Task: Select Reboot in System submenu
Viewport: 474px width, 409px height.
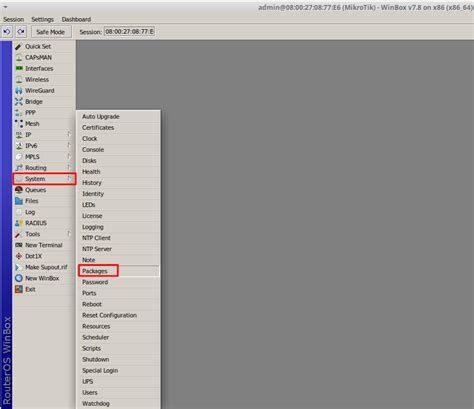Action: pos(118,304)
